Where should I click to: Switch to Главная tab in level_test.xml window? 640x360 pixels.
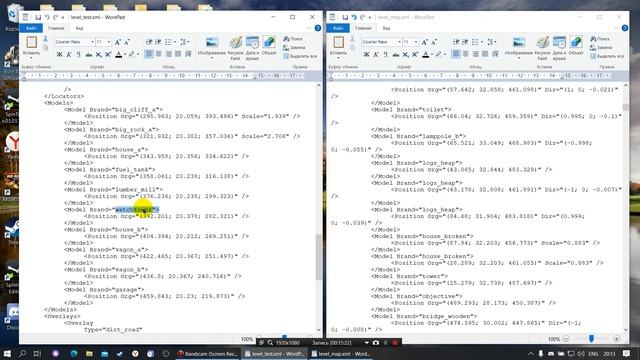click(x=56, y=28)
